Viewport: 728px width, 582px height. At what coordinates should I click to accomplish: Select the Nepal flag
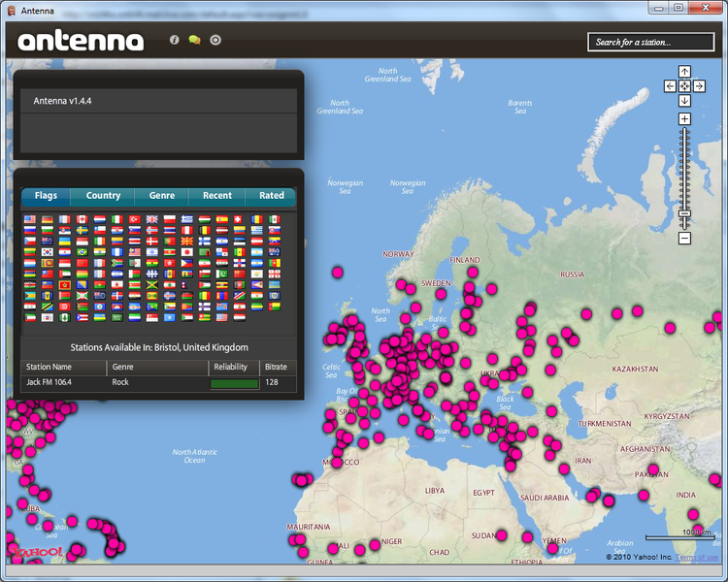point(184,284)
